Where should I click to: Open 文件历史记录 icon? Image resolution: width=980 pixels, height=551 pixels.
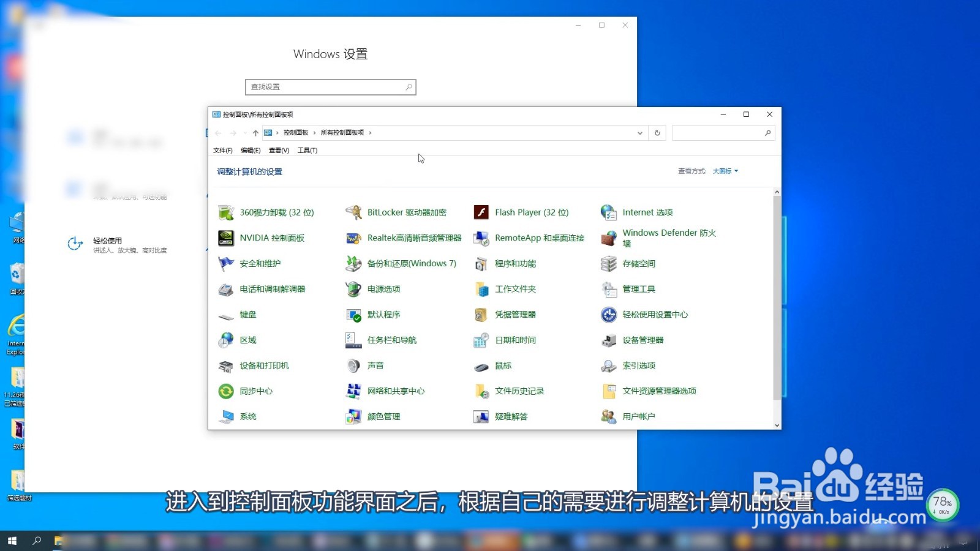point(481,391)
